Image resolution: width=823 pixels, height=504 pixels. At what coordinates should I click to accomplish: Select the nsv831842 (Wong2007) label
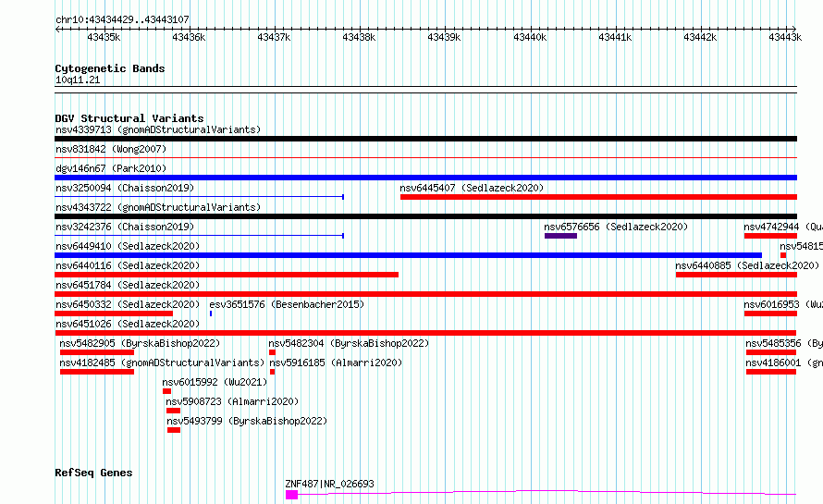111,149
